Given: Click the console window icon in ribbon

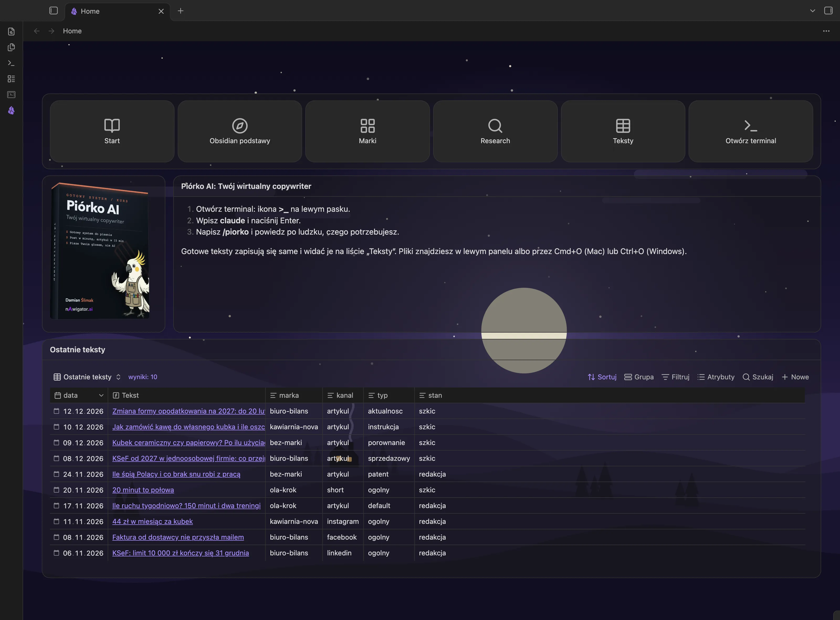Looking at the screenshot, I should [11, 95].
